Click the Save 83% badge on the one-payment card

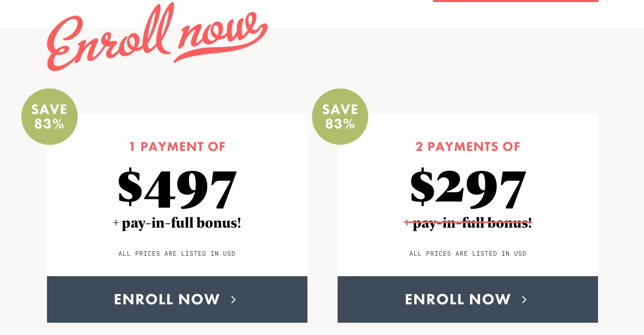click(x=50, y=117)
